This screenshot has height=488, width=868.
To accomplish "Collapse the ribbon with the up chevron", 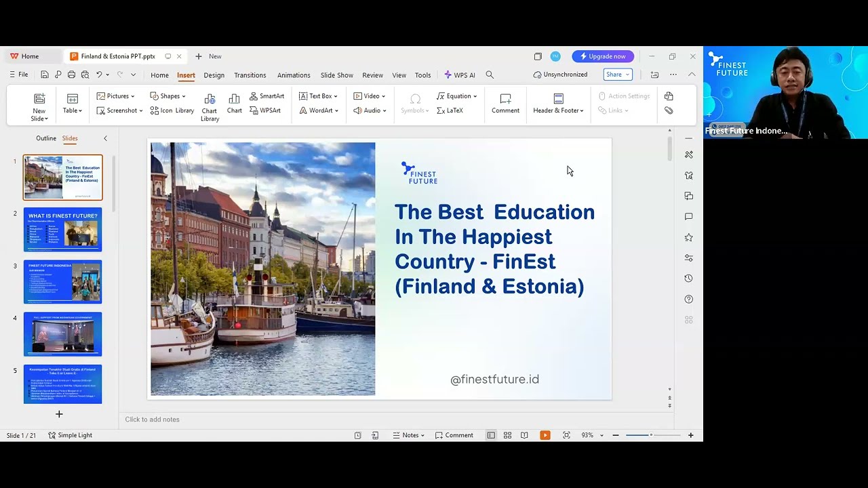I will coord(691,75).
